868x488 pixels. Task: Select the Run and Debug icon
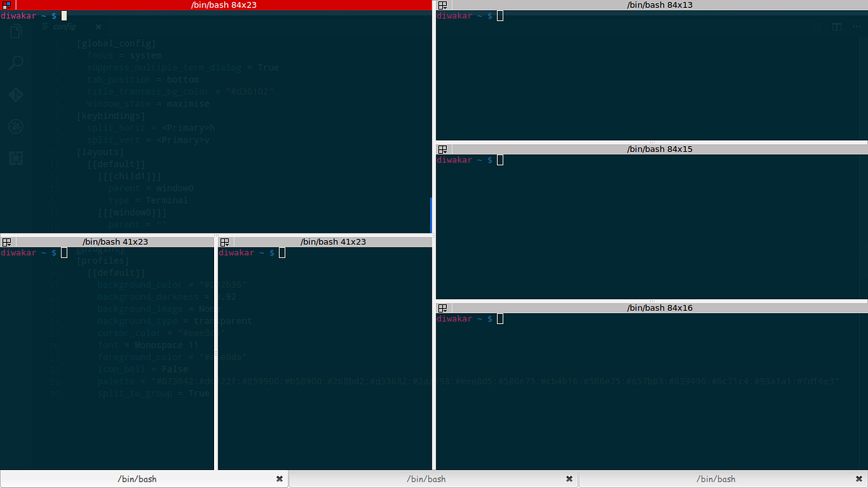(15, 127)
